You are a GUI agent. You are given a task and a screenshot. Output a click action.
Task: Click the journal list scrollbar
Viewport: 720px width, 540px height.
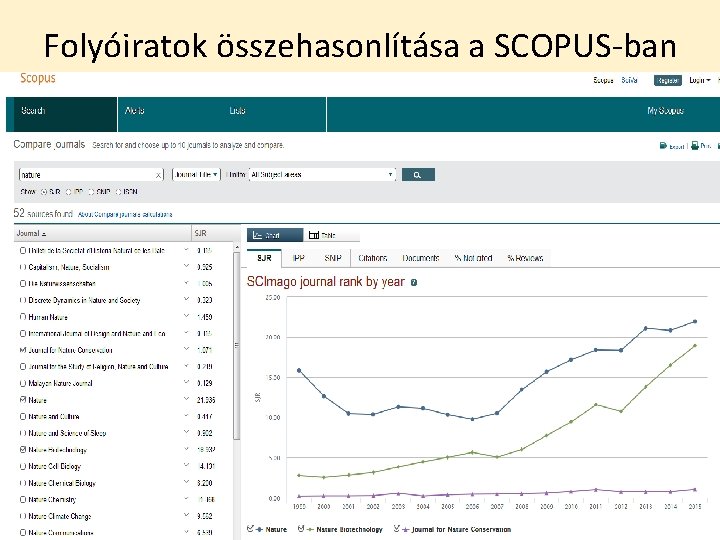(x=237, y=345)
